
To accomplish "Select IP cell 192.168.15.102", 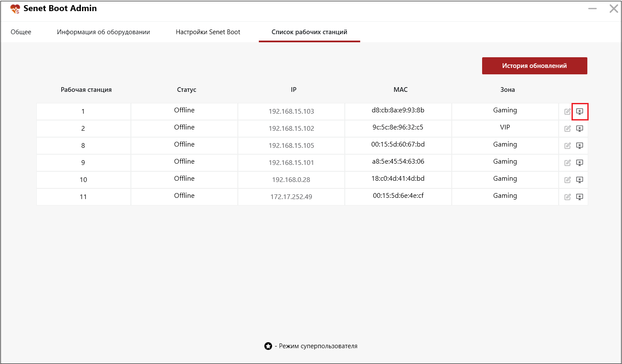I will click(291, 129).
